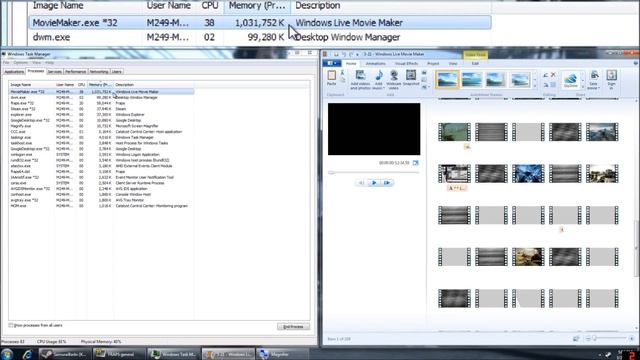Open the Help menu in Task Manager
Image resolution: width=640 pixels, height=360 pixels.
point(49,63)
